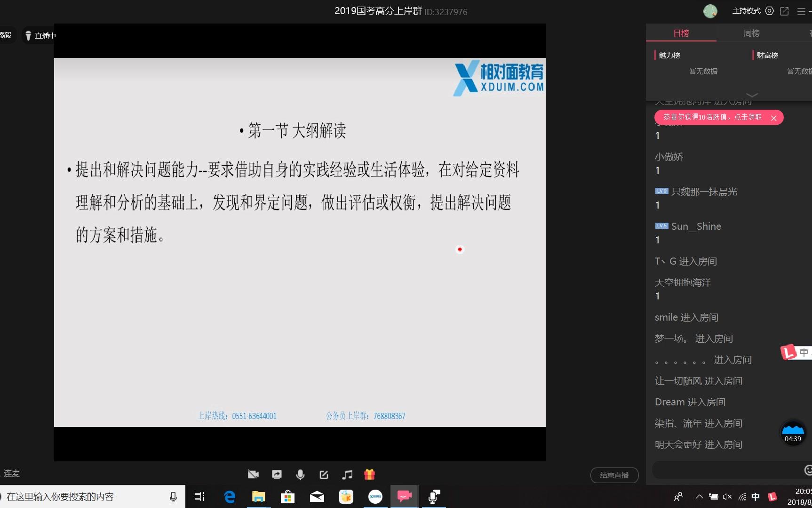Click username 只魏那一抹晨光 in chat
This screenshot has width=812, height=508.
(704, 192)
